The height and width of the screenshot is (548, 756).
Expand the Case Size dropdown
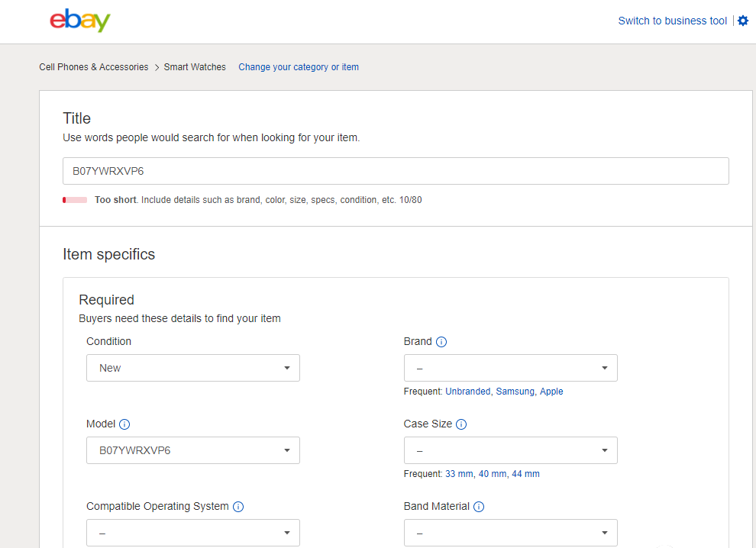click(510, 450)
